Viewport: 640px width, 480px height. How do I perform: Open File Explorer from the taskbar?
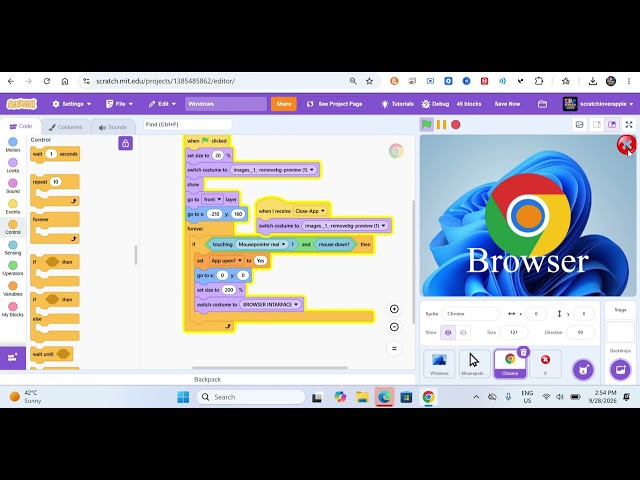click(x=362, y=397)
